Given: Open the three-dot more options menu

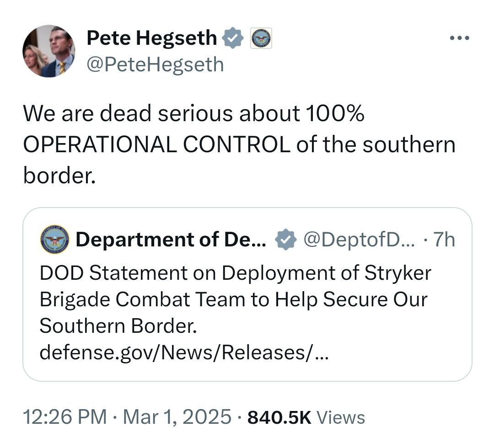Looking at the screenshot, I should point(459,38).
